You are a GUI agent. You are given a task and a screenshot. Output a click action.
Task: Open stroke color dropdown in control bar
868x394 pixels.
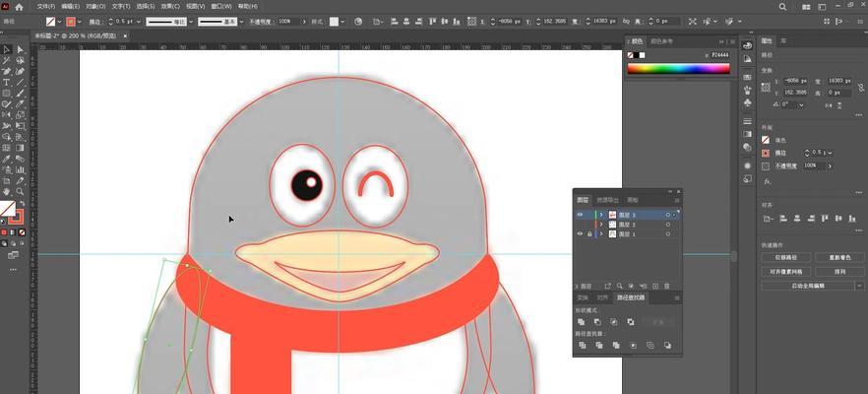79,21
